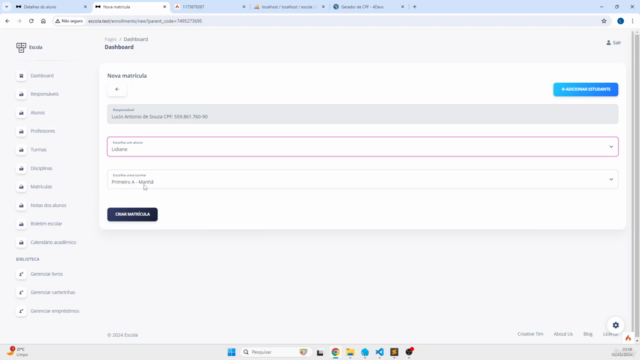Click the Criar Matrícula button

point(132,214)
